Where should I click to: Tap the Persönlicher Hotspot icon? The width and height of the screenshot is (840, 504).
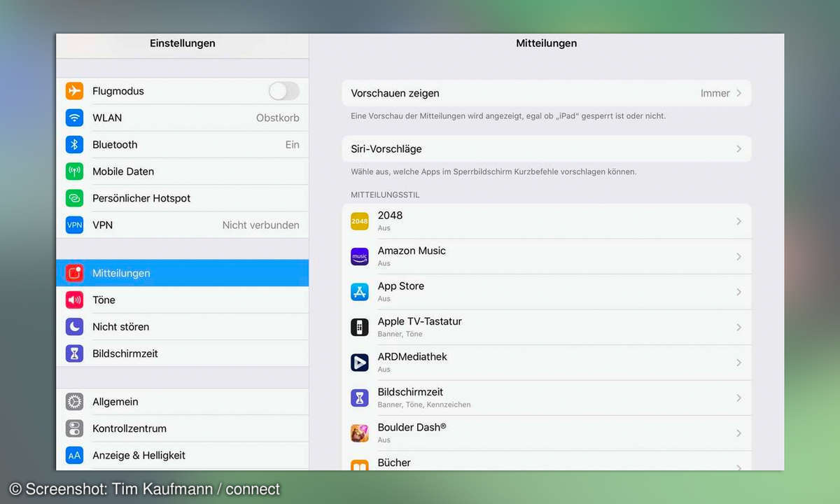coord(74,198)
